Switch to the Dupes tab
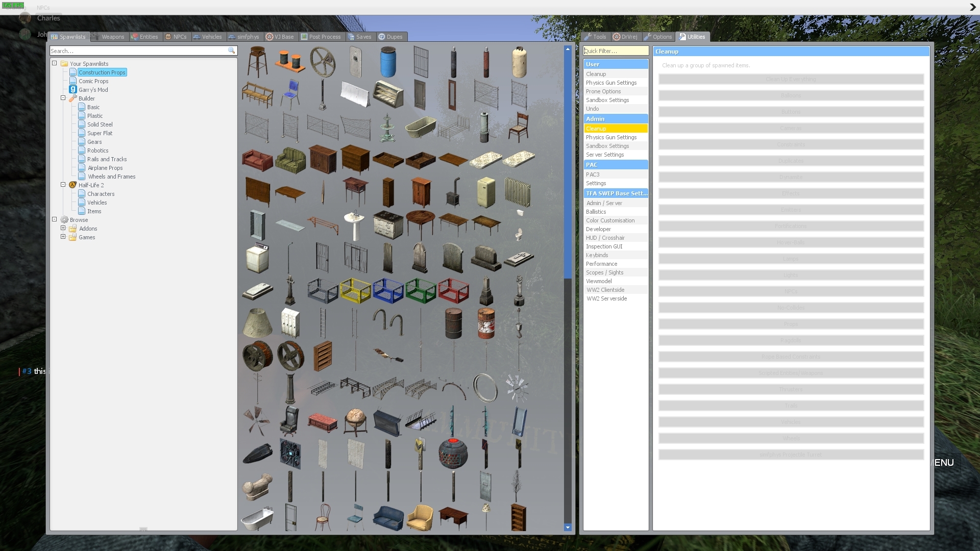This screenshot has height=551, width=980. 391,37
